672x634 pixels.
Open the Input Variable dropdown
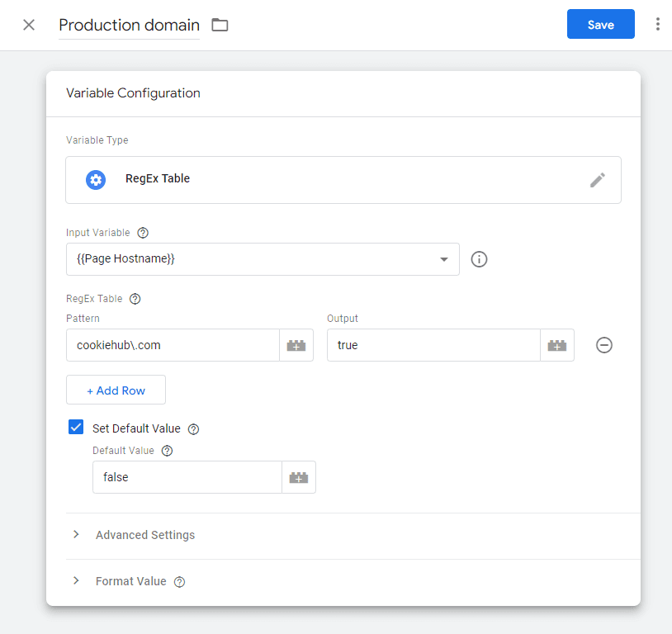pyautogui.click(x=262, y=259)
